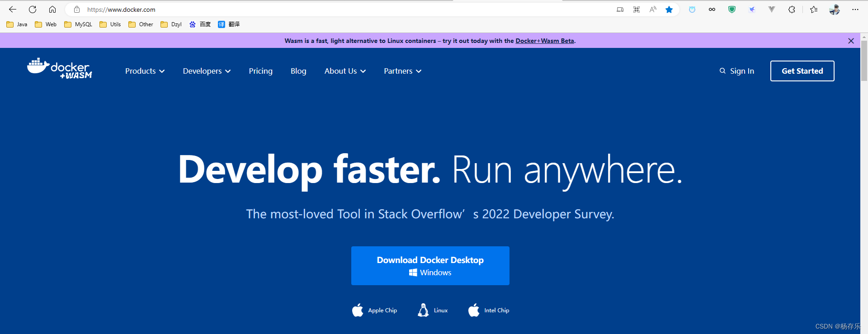The width and height of the screenshot is (868, 334).
Task: Click the light-blue circle extension icon
Action: (692, 9)
